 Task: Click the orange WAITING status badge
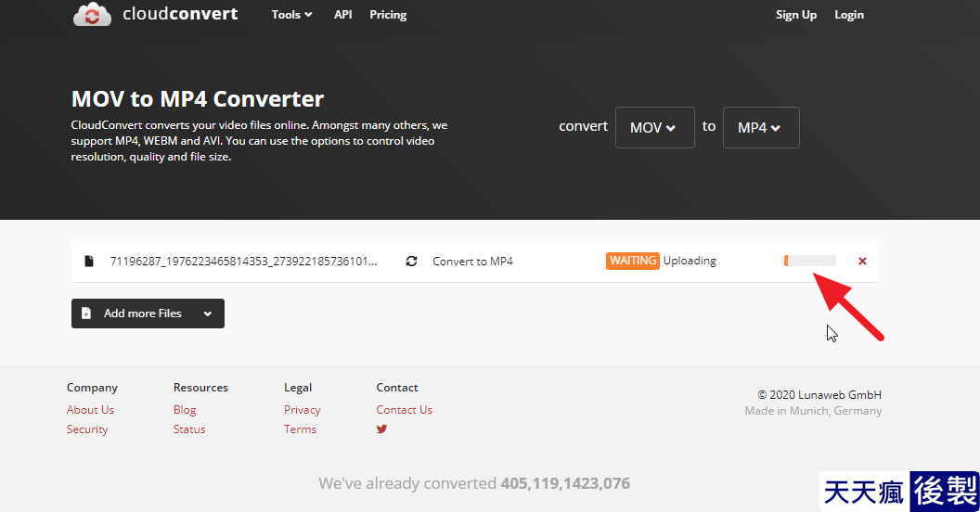pyautogui.click(x=633, y=261)
